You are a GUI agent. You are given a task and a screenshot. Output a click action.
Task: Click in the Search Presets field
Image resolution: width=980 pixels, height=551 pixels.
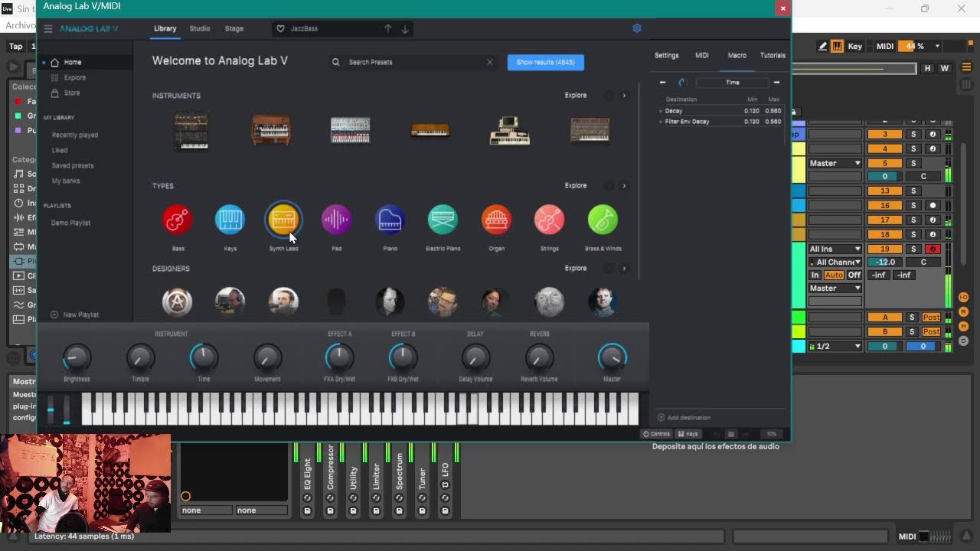(x=413, y=62)
